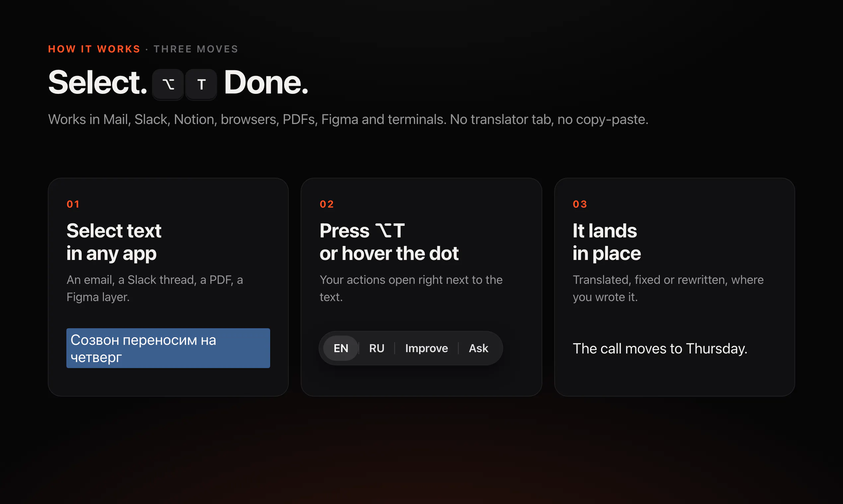Click the 'Works in Mail, Slack, Notion' subtitle
843x504 pixels.
(348, 120)
